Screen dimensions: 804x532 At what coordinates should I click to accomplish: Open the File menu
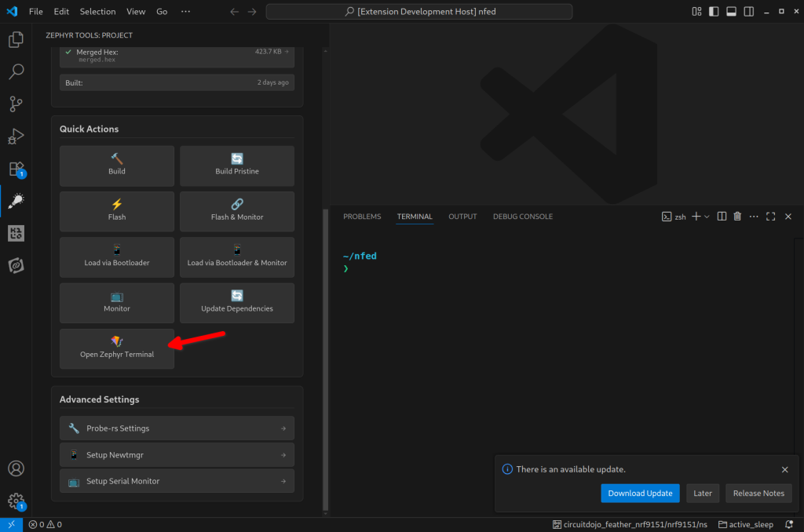(36, 11)
